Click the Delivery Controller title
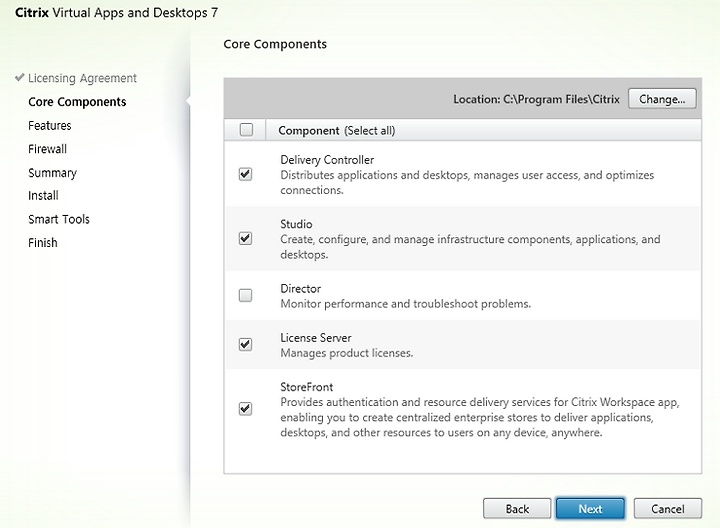Image resolution: width=720 pixels, height=528 pixels. [327, 160]
